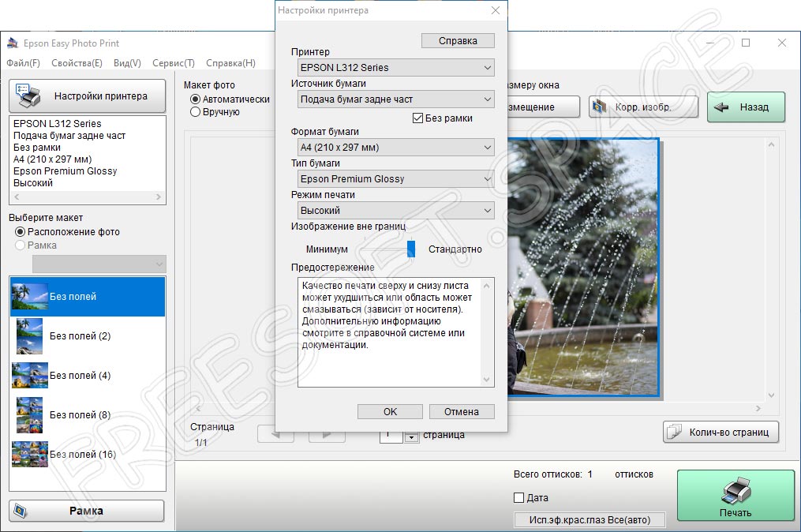Viewport: 801px width, 532px height.
Task: Click 'Epson Premium Glossy' in settings summary
Action: click(65, 171)
